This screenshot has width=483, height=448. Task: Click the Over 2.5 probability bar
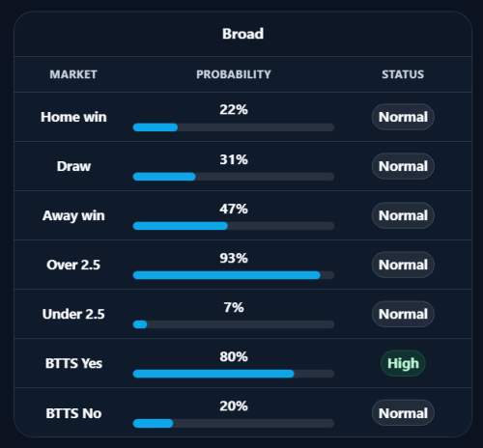pos(234,275)
